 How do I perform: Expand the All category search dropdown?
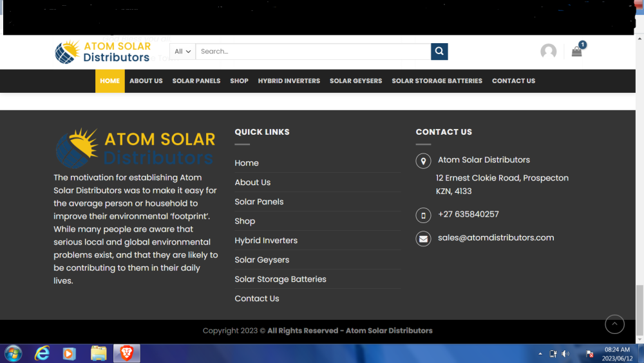[x=182, y=52]
